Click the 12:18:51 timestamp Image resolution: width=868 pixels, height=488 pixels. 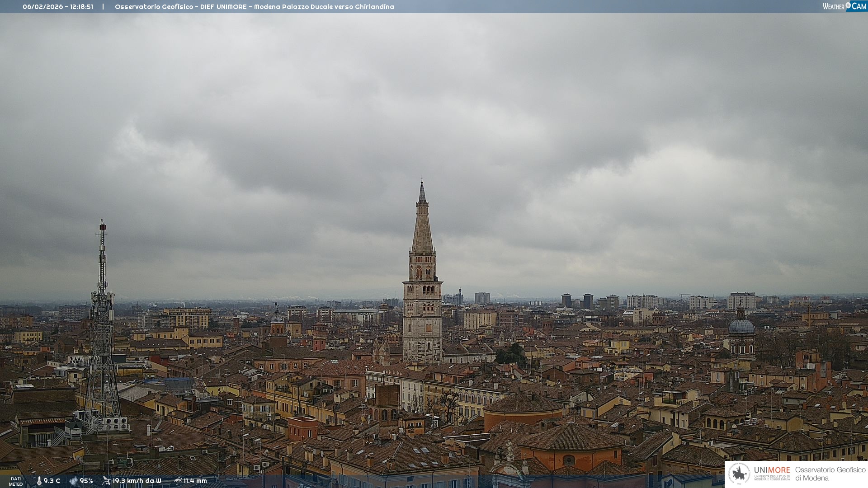pyautogui.click(x=81, y=7)
